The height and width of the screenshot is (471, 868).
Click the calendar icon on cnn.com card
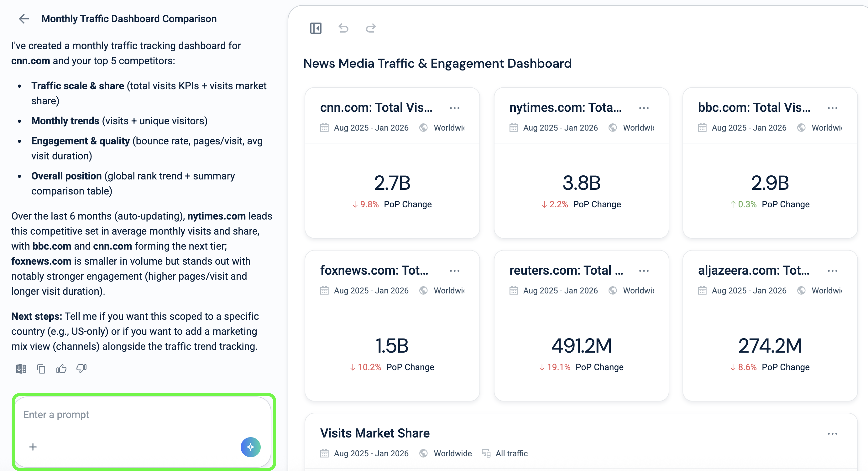point(324,127)
